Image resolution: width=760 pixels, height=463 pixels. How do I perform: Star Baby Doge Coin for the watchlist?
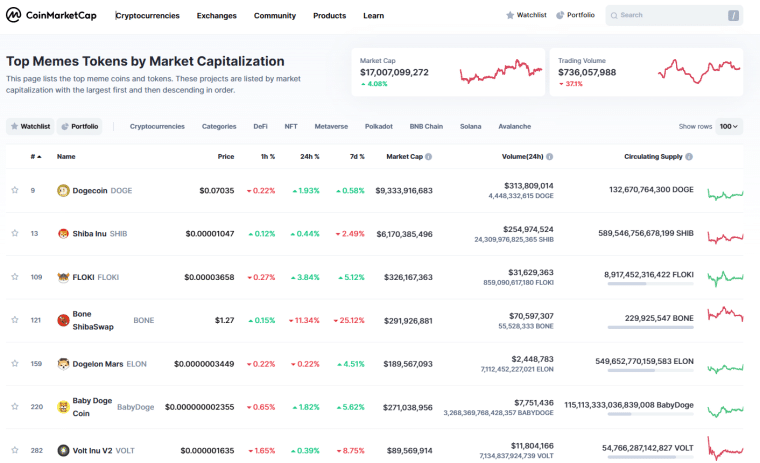tap(15, 406)
